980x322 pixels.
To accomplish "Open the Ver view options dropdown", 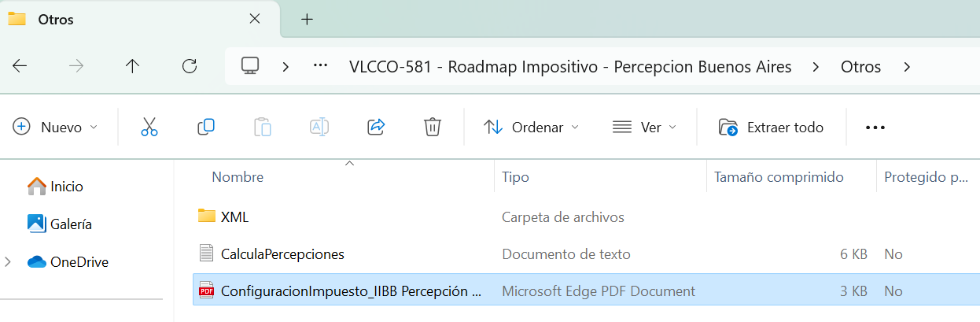I will tap(644, 127).
